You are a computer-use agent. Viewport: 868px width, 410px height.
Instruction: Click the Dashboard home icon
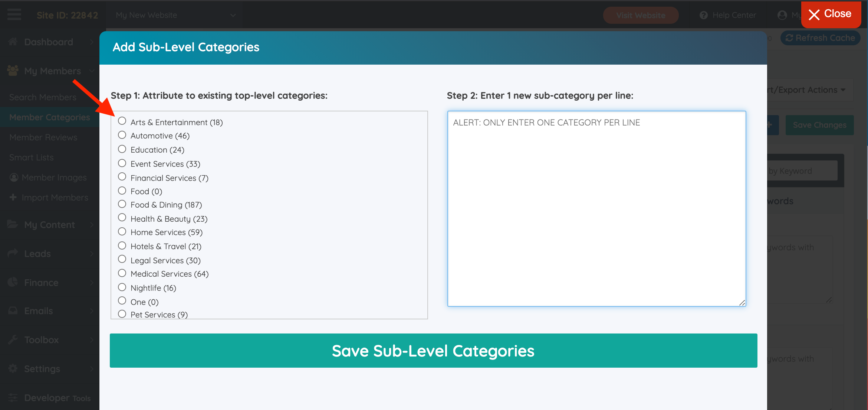[13, 42]
